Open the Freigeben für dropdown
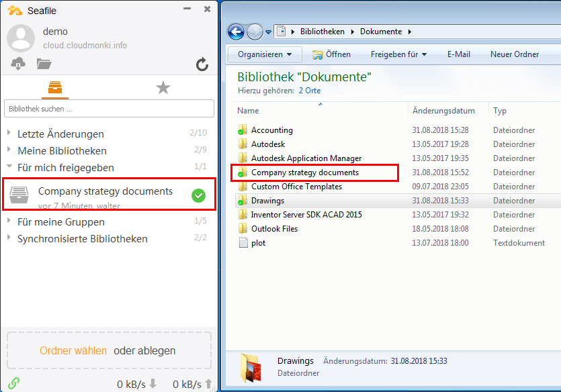 [398, 54]
